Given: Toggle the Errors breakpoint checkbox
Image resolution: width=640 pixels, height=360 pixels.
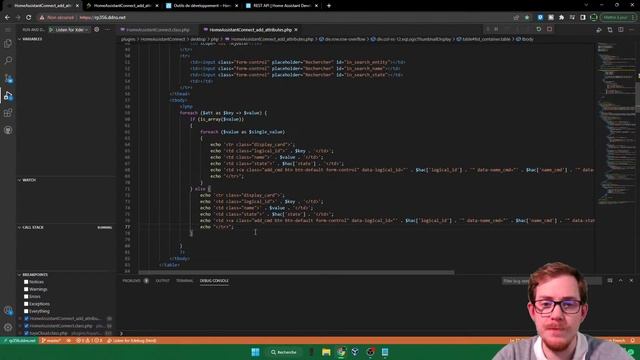Looking at the screenshot, I should click(26, 297).
